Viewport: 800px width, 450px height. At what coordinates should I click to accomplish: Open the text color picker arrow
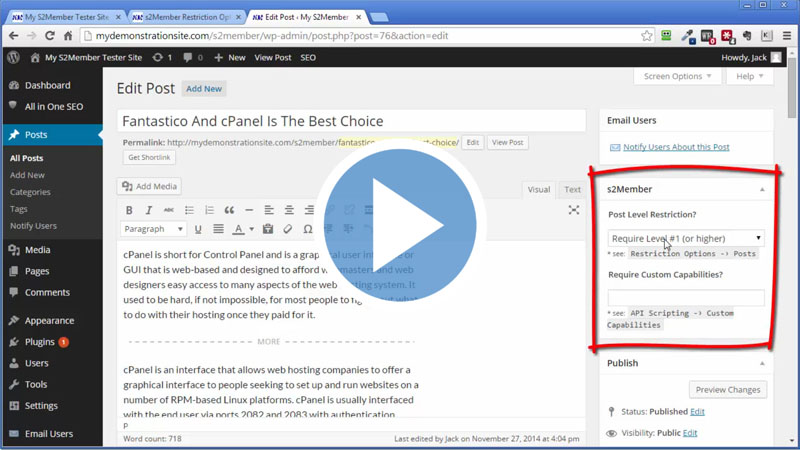pyautogui.click(x=249, y=229)
